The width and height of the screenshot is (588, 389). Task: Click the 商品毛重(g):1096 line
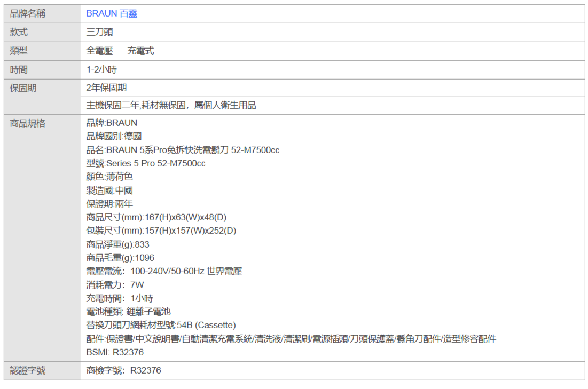click(120, 258)
